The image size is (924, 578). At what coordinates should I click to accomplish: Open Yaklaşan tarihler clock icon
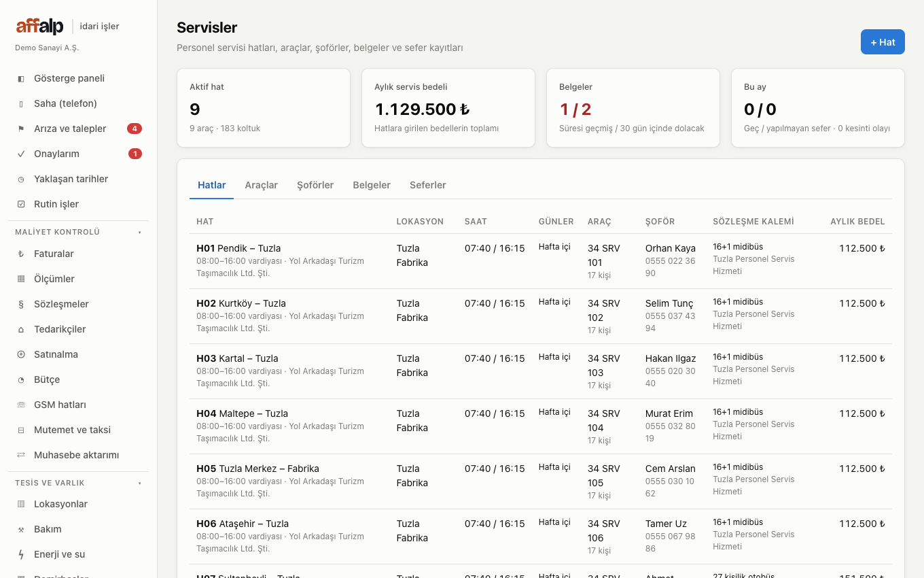pyautogui.click(x=21, y=180)
